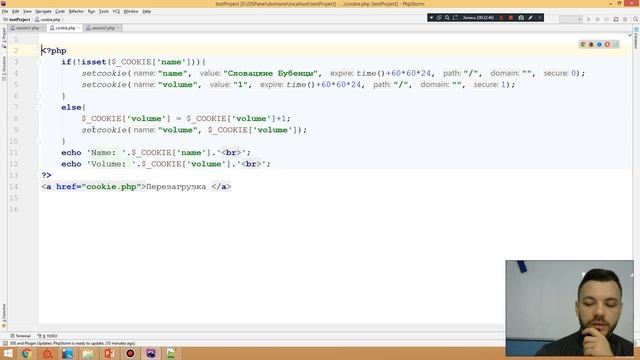Collapse the if block fold marker
This screenshot has width=640, height=360.
[x=38, y=62]
